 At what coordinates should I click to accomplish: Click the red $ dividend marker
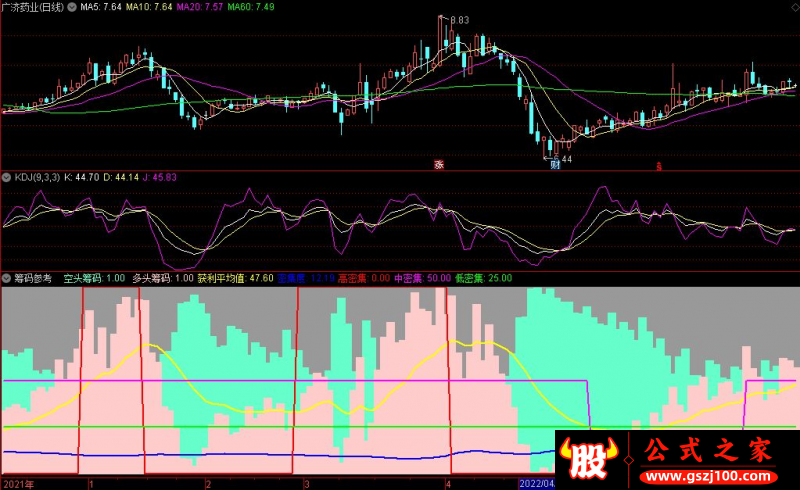659,166
